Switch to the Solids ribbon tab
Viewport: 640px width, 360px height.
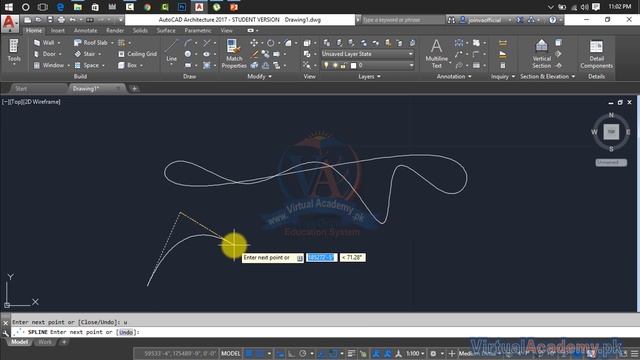tap(140, 31)
